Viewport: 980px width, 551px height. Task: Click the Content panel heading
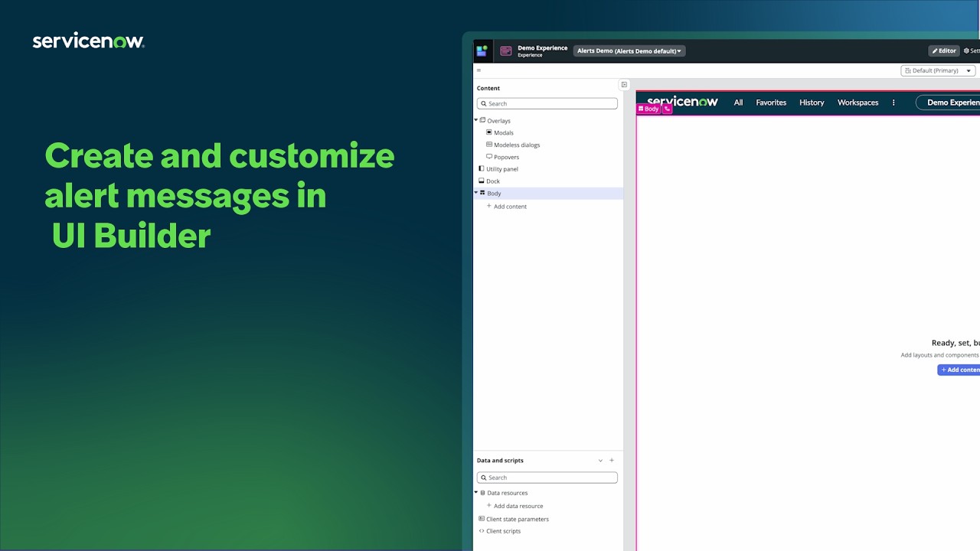pos(488,88)
